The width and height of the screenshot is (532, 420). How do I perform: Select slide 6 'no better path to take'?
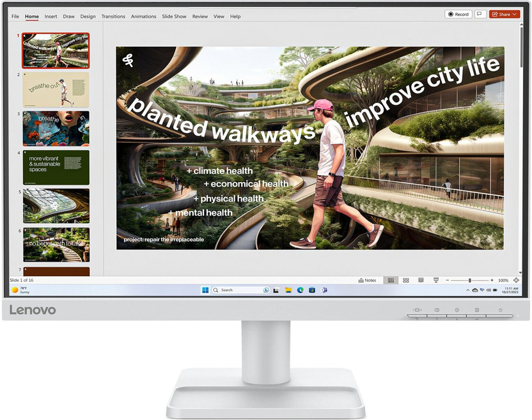56,245
